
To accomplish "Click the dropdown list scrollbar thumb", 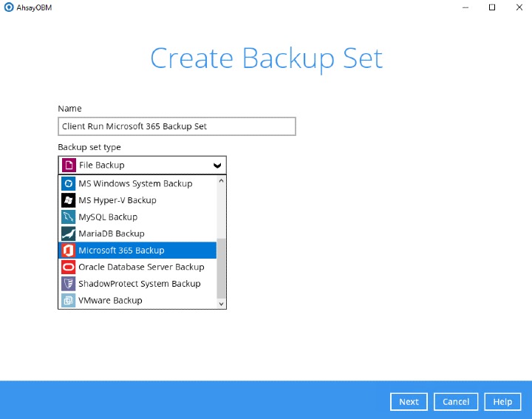I will point(221,270).
